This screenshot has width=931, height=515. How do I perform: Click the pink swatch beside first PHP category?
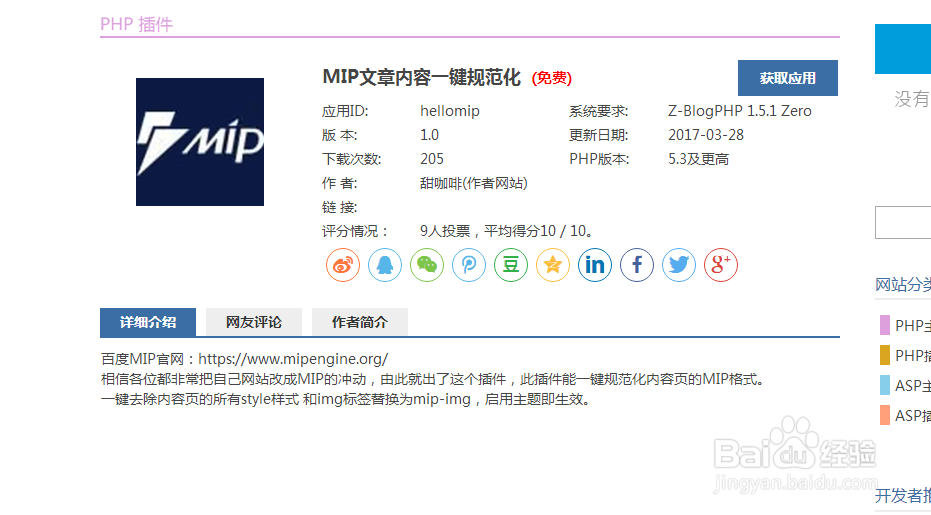coord(885,325)
